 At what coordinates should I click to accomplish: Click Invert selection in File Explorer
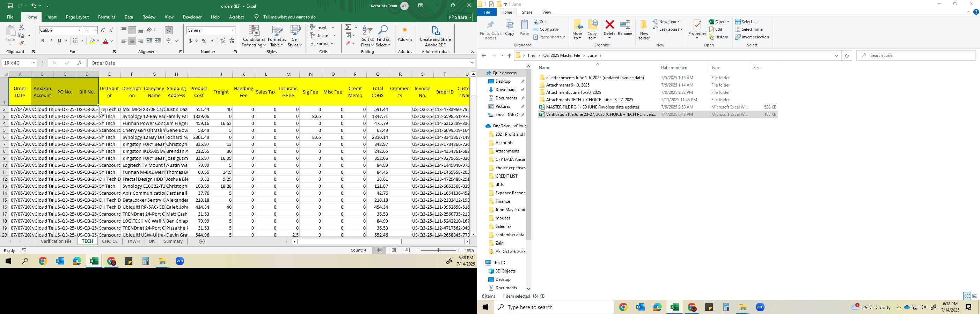click(x=752, y=37)
